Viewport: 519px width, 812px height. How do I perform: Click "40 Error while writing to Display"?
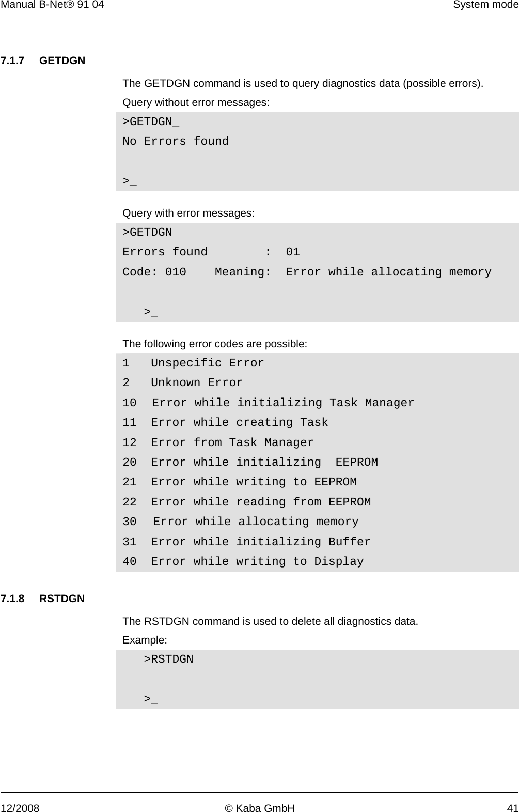tap(243, 562)
